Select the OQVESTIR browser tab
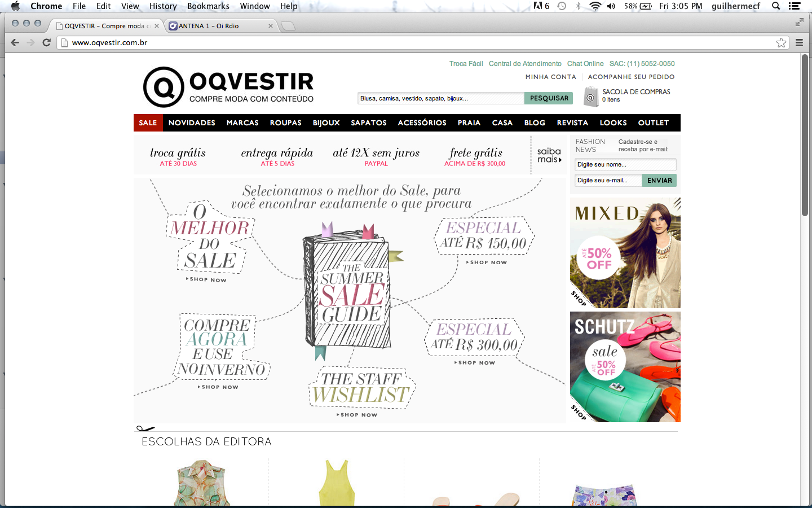Screen dimensions: 812x508 point(107,26)
